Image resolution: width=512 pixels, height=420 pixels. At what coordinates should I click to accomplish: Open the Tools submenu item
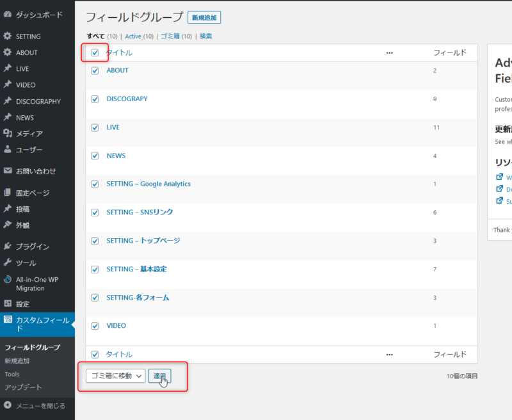(12, 374)
